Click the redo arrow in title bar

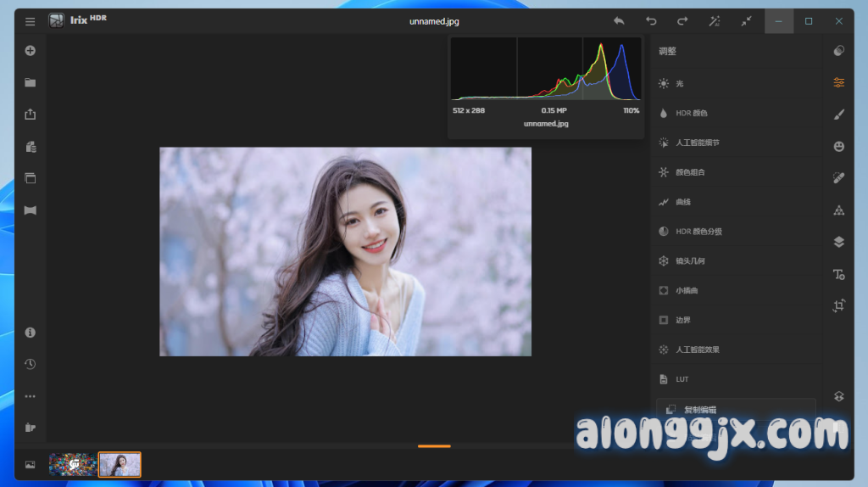pyautogui.click(x=682, y=21)
